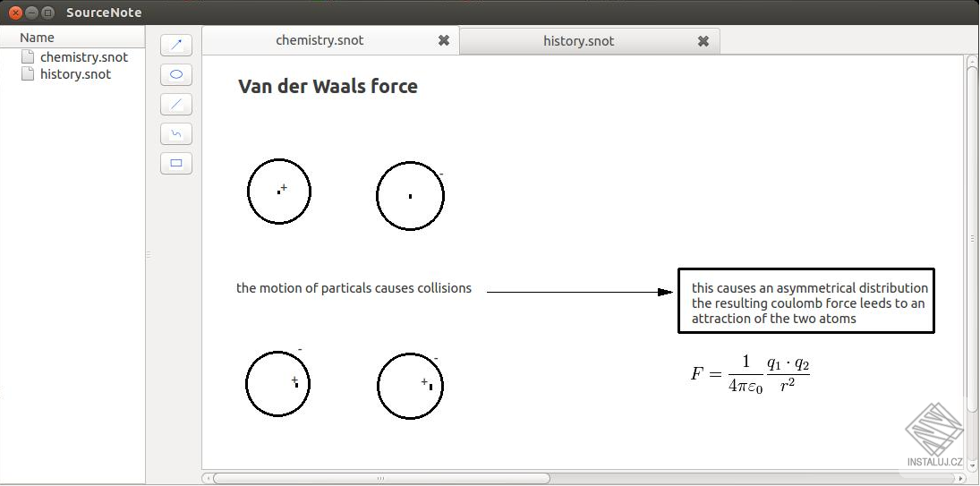Viewport: 980px width, 486px height.
Task: Click the Van der Waals force heading
Action: [328, 86]
